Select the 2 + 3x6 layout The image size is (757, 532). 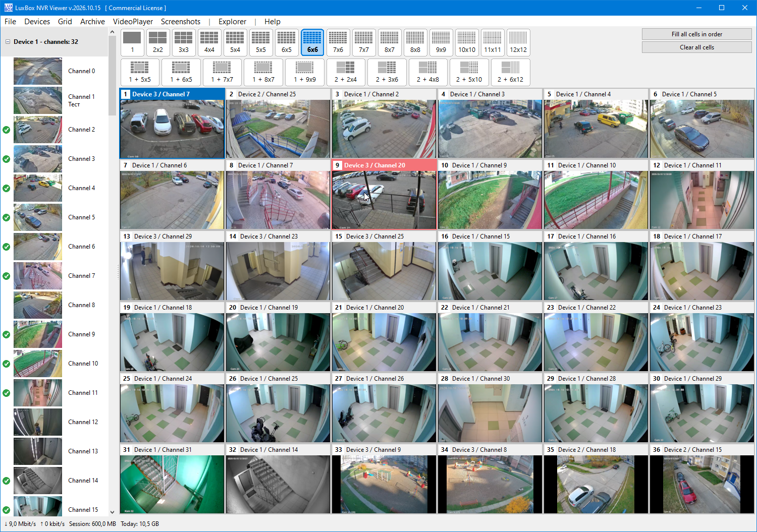click(387, 72)
